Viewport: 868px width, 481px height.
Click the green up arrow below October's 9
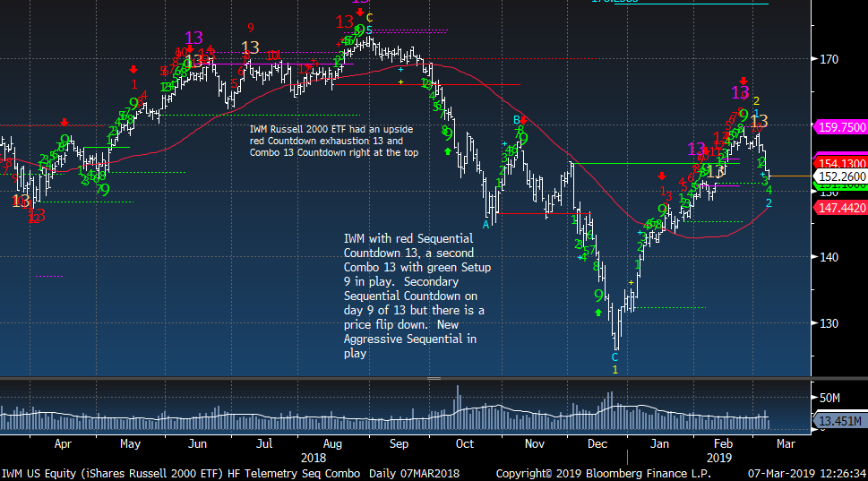point(448,151)
